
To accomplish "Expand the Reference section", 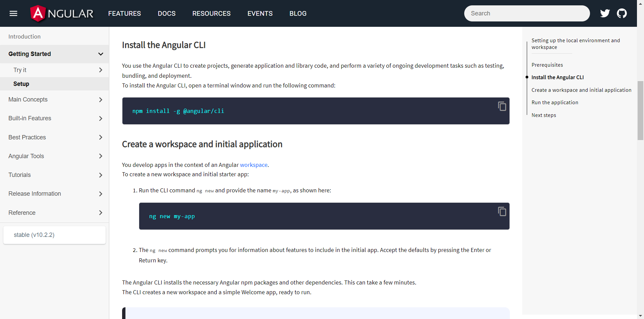I will (54, 213).
